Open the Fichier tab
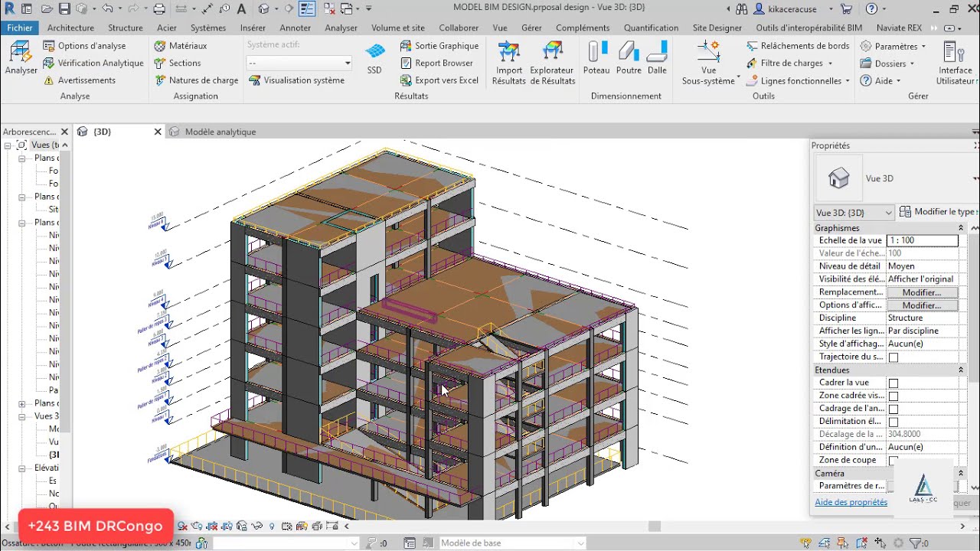This screenshot has height=551, width=980. [x=20, y=28]
